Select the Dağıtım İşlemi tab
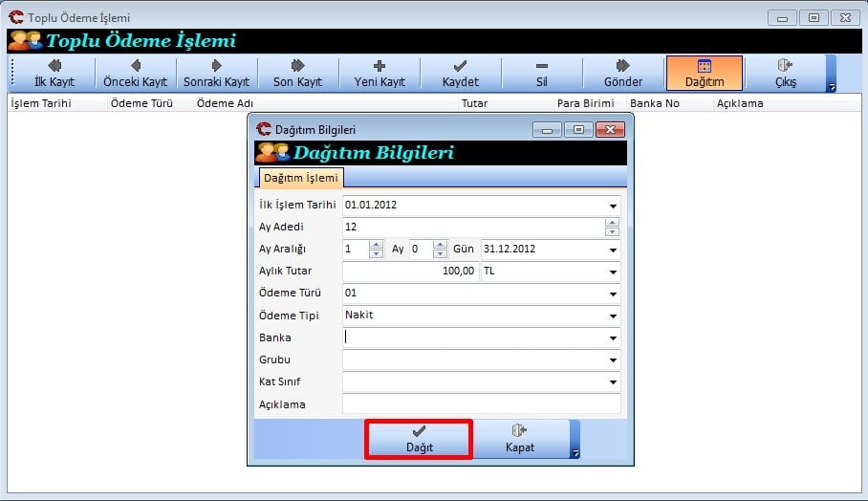 [300, 179]
